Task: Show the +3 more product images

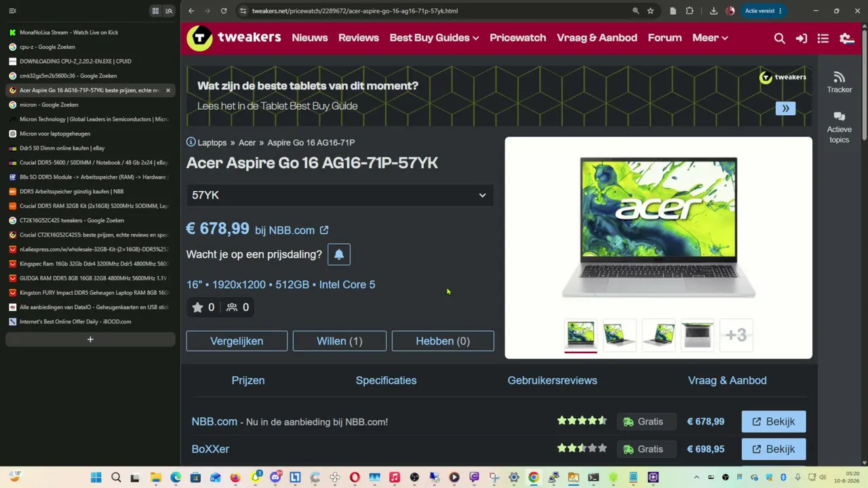Action: [736, 335]
